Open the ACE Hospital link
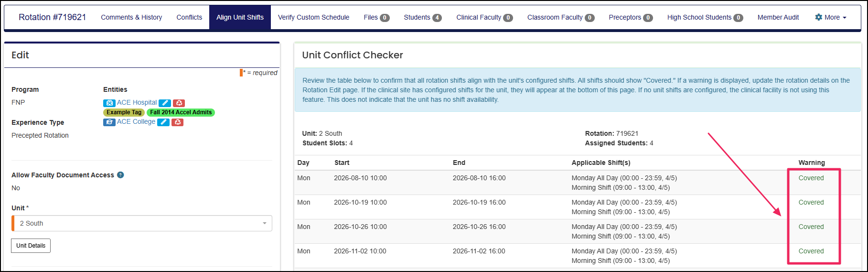 (x=137, y=103)
